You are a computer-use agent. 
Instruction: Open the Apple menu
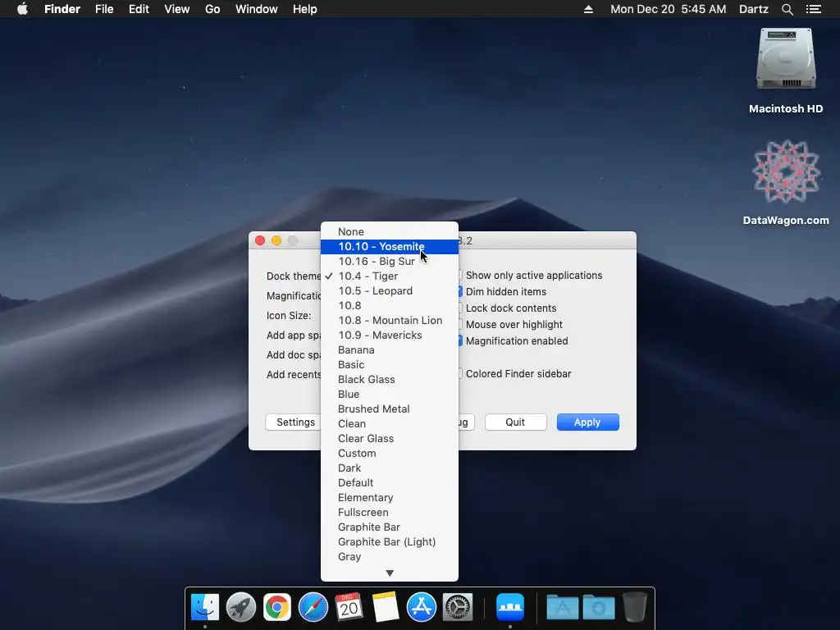(x=22, y=9)
